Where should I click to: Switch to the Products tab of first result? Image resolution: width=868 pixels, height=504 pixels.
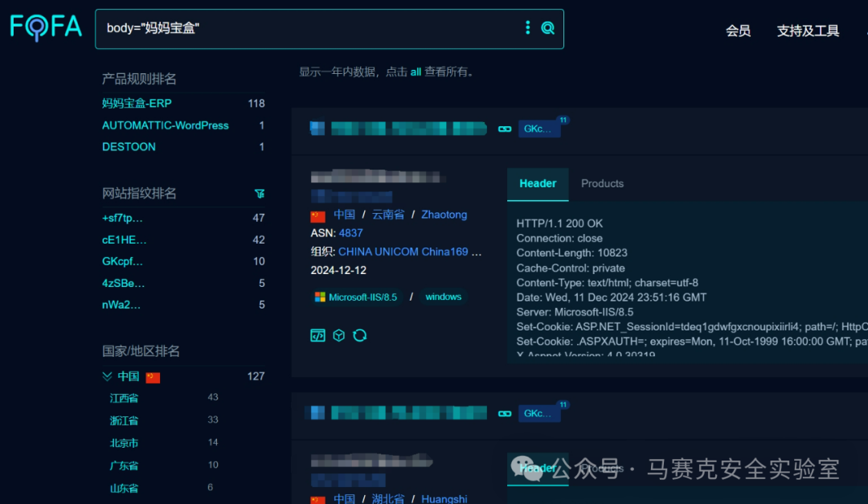pyautogui.click(x=602, y=183)
